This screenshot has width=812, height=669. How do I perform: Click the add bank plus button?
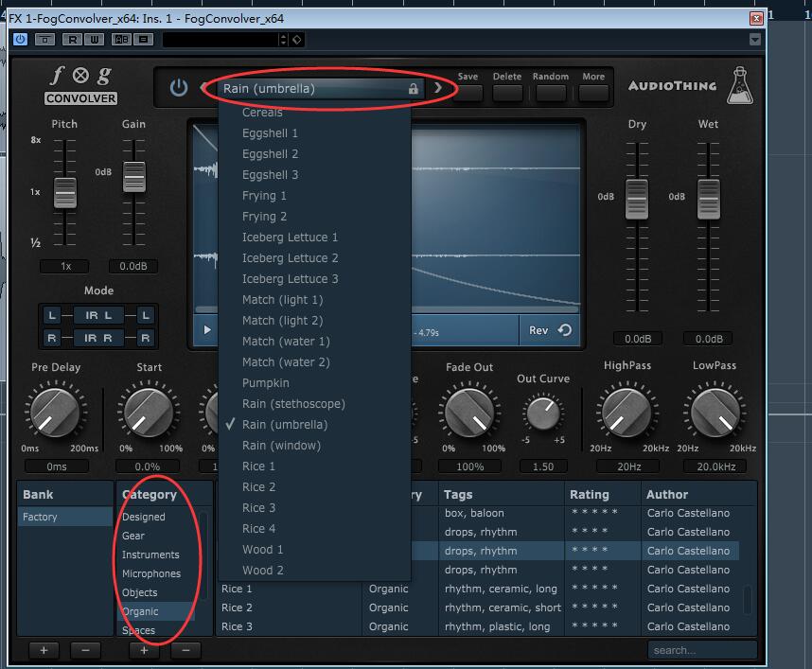44,650
